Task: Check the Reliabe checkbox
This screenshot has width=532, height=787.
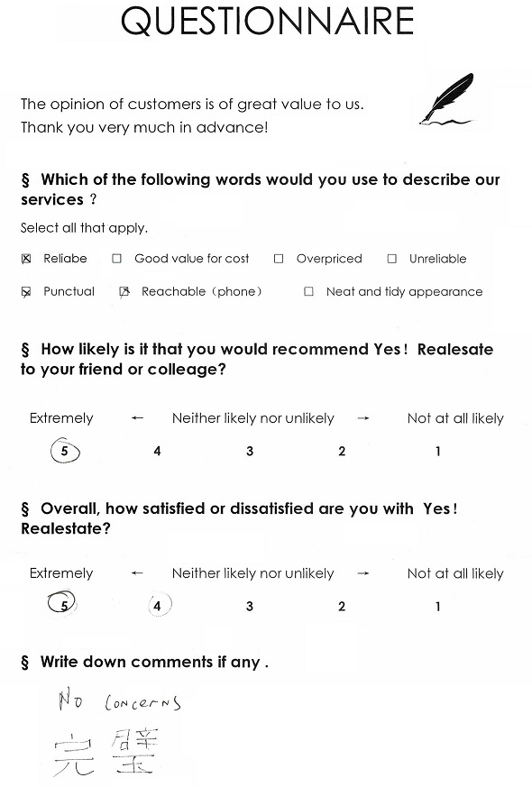Action: point(26,259)
